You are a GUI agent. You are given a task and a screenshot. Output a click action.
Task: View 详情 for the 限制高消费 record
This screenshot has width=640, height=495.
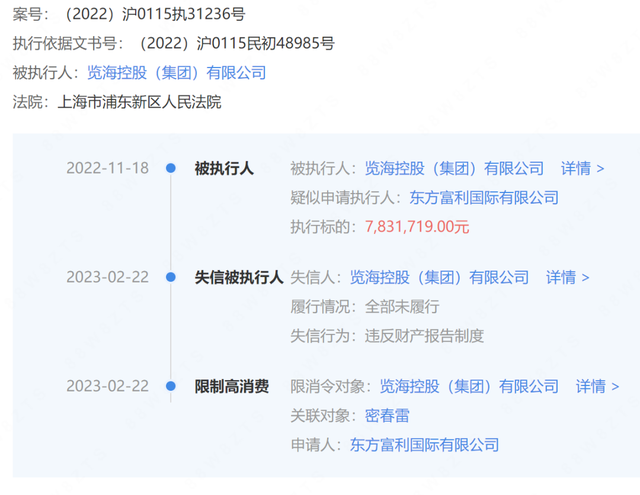(x=597, y=386)
